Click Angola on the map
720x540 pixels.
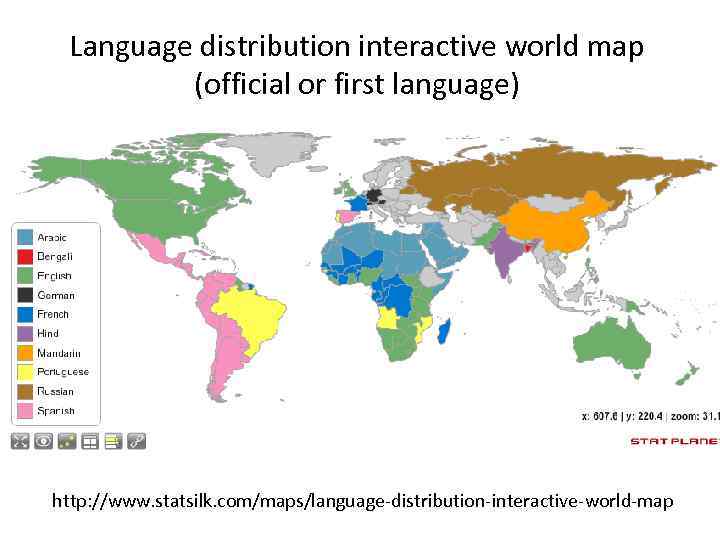(x=387, y=318)
